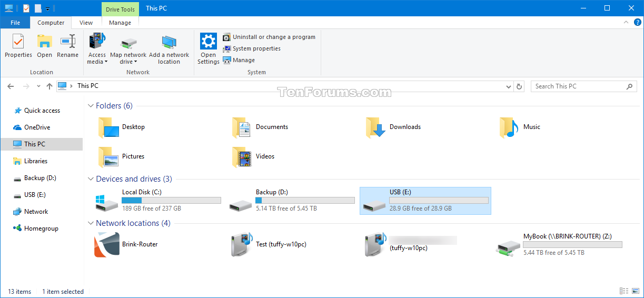Open Settings via gear icon
This screenshot has height=298, width=644.
click(x=209, y=49)
